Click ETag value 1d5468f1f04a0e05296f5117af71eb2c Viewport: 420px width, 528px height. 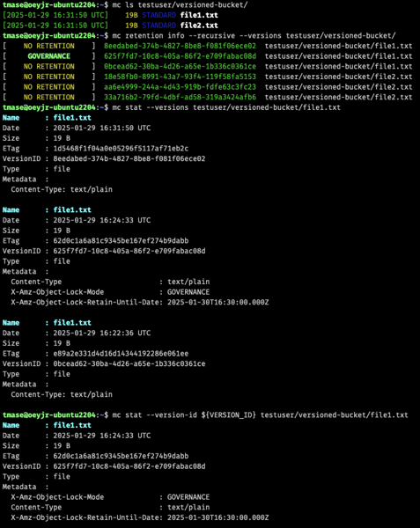[x=121, y=149]
